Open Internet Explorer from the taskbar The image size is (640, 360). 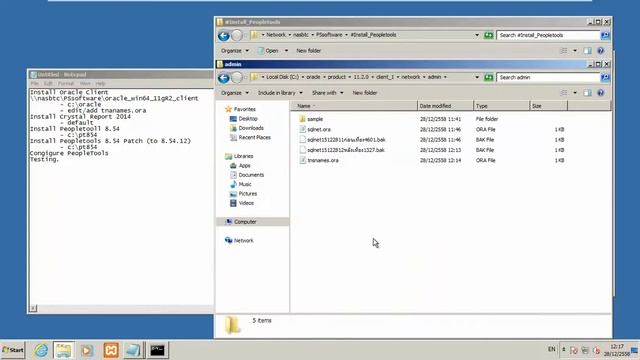click(x=41, y=350)
